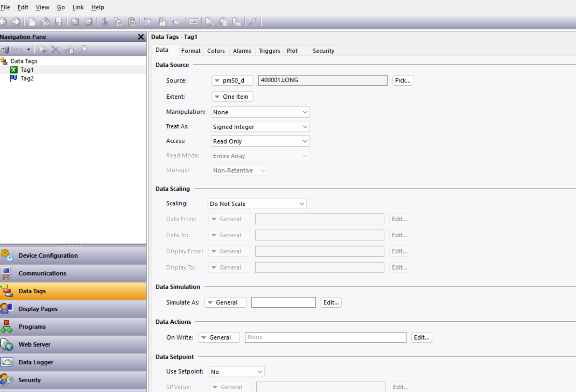Open the Use Setpoint dropdown
The width and height of the screenshot is (576, 392).
click(x=237, y=372)
